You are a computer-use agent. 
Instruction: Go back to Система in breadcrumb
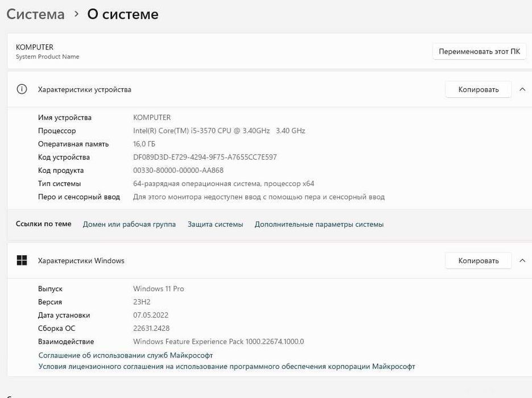click(36, 14)
